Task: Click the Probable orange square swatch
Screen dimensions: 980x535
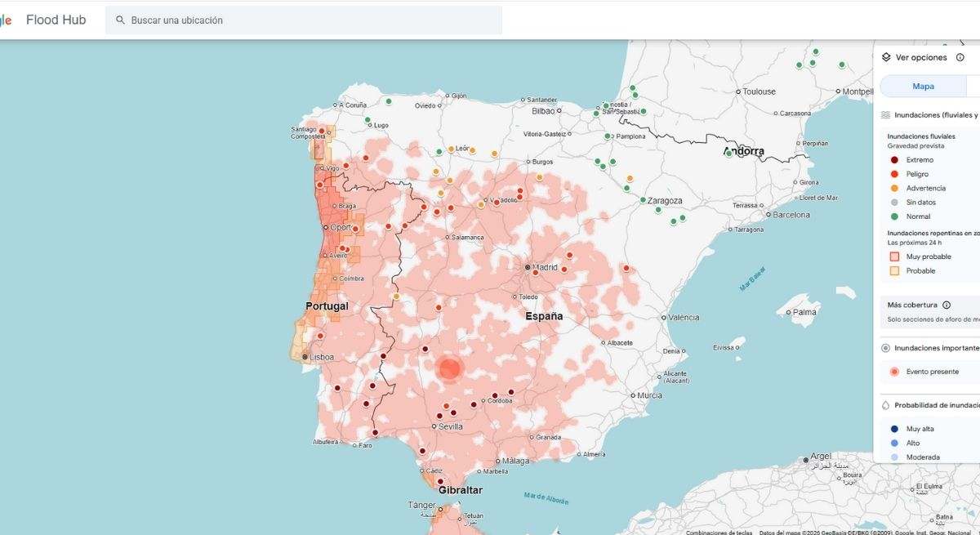Action: (894, 270)
